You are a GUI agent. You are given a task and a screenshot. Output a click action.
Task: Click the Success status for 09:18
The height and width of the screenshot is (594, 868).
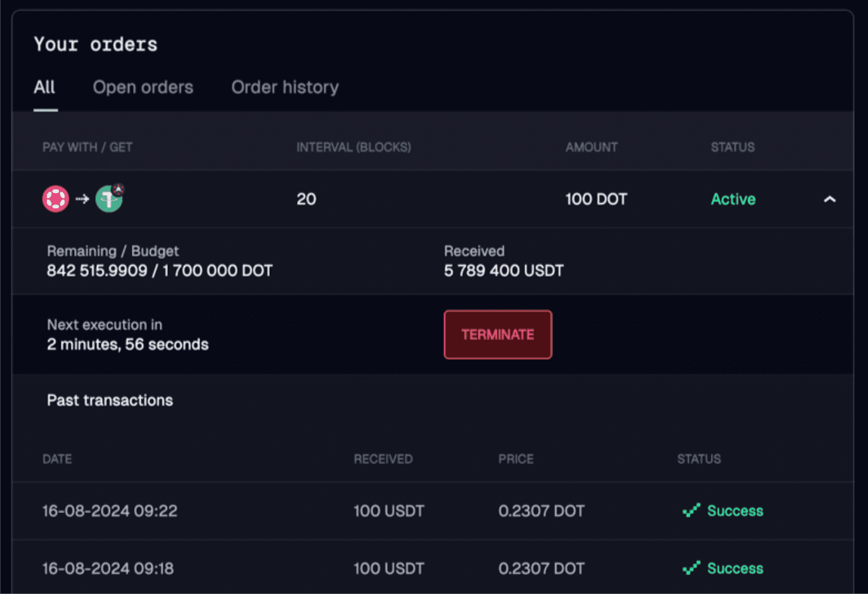pos(735,569)
